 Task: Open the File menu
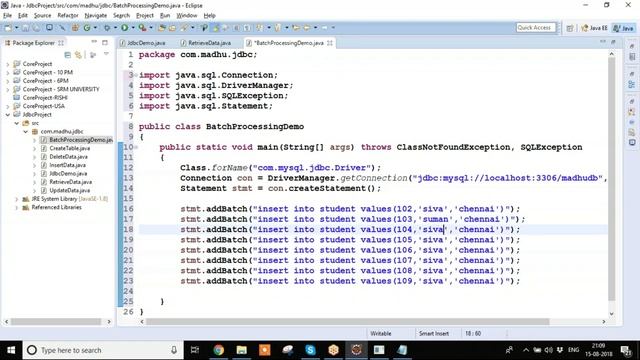(x=7, y=16)
